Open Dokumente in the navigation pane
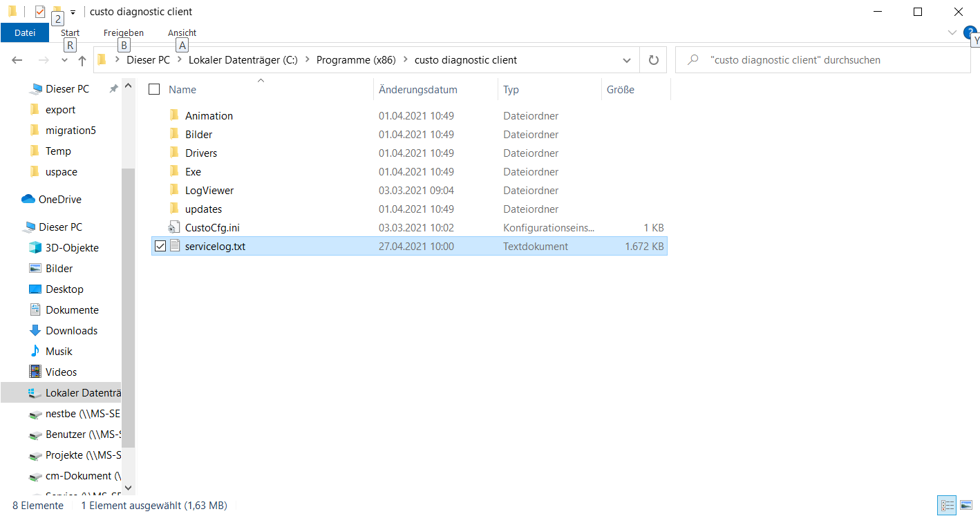Image resolution: width=980 pixels, height=516 pixels. pos(72,309)
